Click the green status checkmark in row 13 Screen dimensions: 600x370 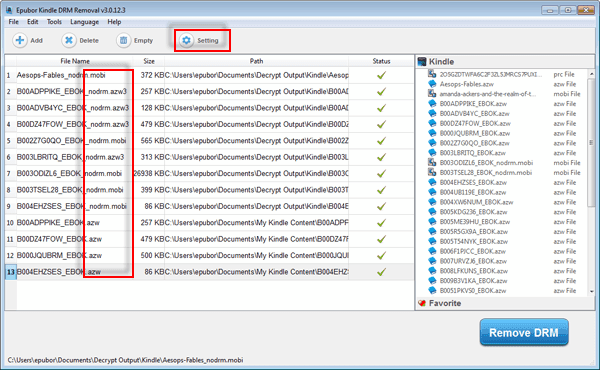(381, 272)
